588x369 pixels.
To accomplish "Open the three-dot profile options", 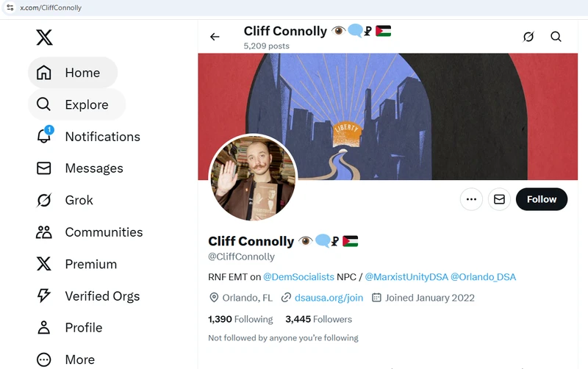I will click(471, 199).
